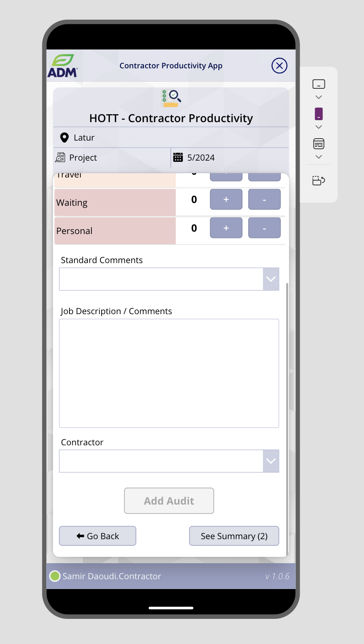The image size is (364, 644).
Task: Expand chevron below the tablet icon
Action: [318, 97]
